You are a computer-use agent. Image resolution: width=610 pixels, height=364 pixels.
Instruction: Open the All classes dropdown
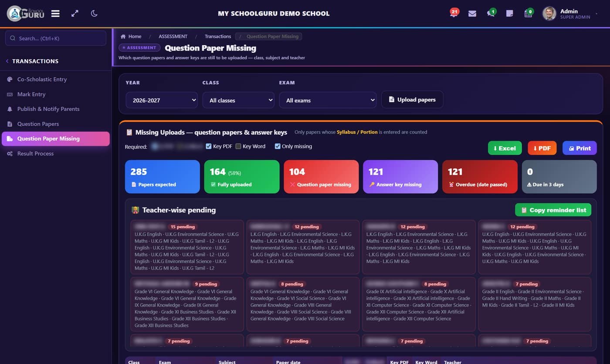click(238, 100)
